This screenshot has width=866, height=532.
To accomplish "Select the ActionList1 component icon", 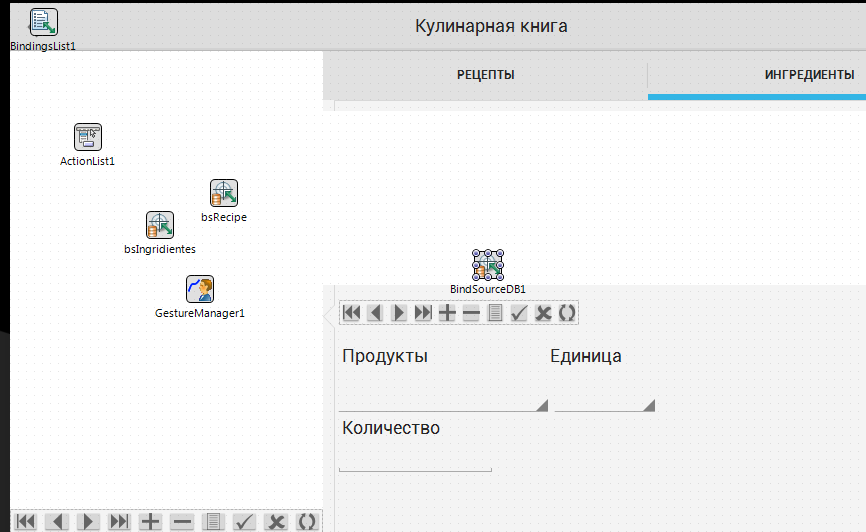I will click(88, 137).
